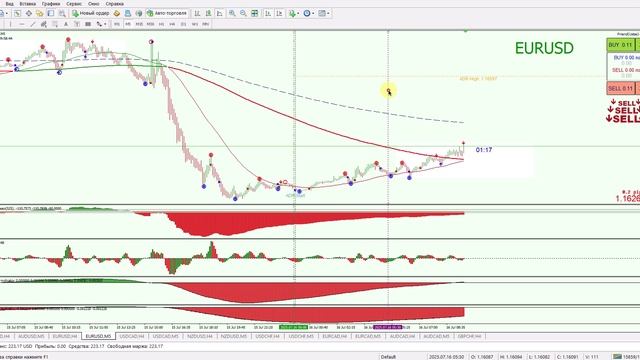The image size is (640, 360).
Task: Expand the indicators dropdown arrow
Action: [298, 13]
